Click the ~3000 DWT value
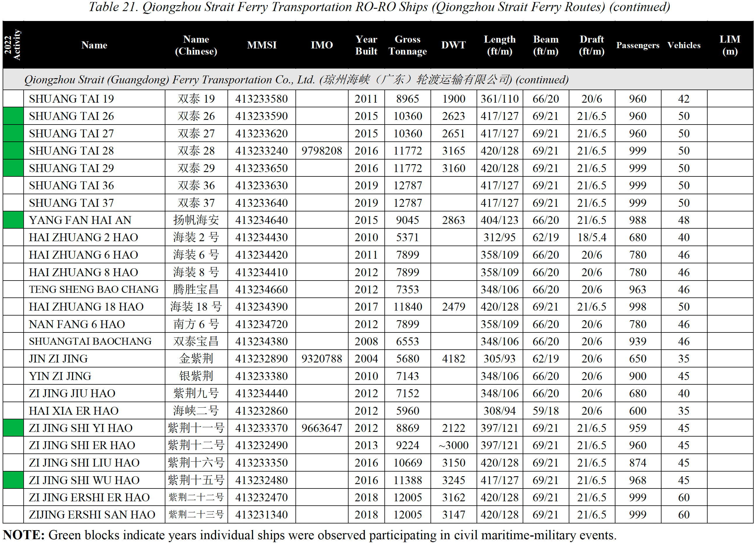 (x=453, y=445)
